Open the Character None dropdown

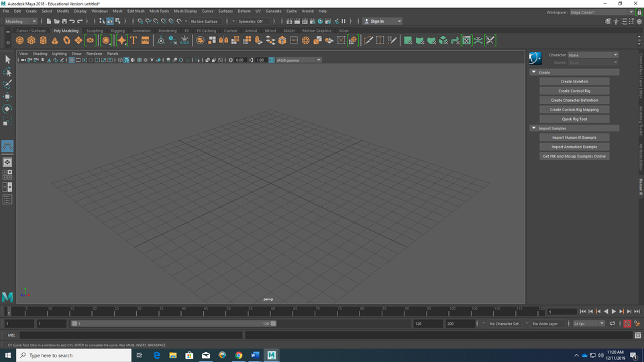click(x=593, y=55)
